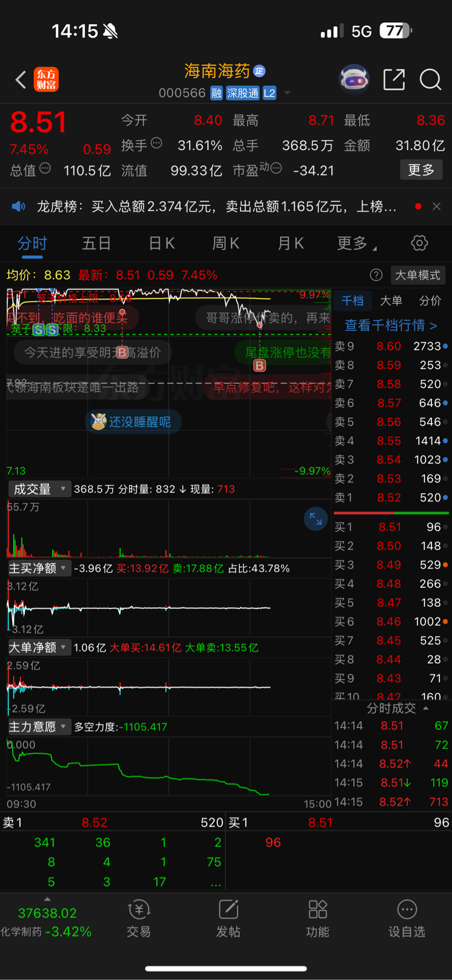This screenshot has width=452, height=980.
Task: Expand the index bar 37638.02 arrow
Action: pyautogui.click(x=47, y=899)
